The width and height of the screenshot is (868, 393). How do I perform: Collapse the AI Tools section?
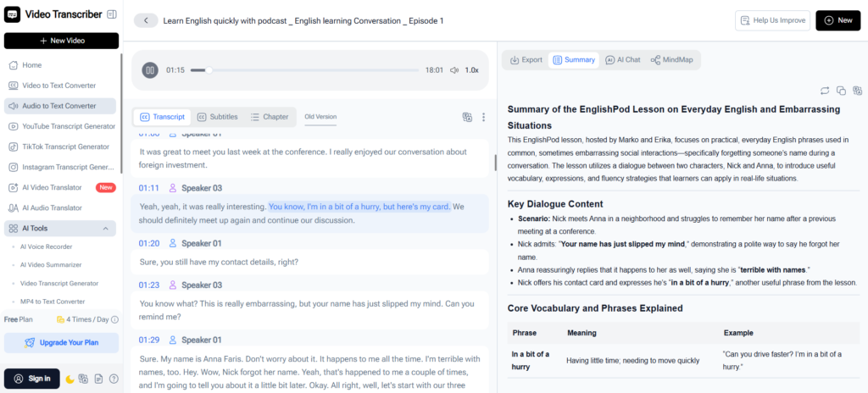(x=105, y=229)
